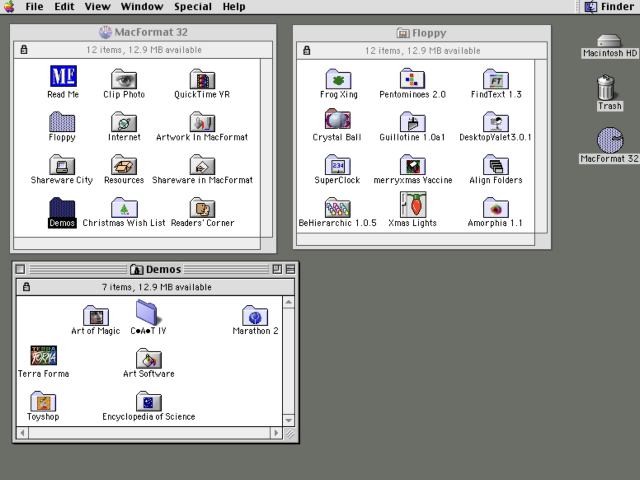Viewport: 640px width, 480px height.
Task: Open the Guillotine 1.0a1 folder
Action: pyautogui.click(x=412, y=122)
